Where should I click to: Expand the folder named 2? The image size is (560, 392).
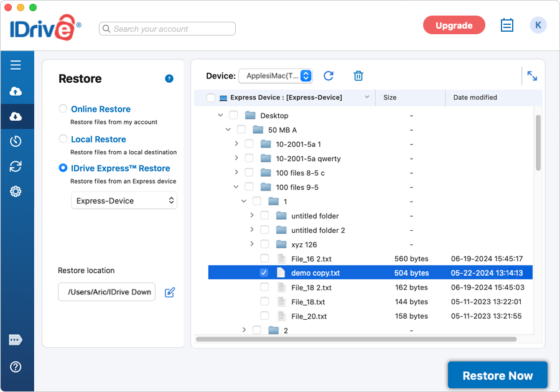click(244, 330)
